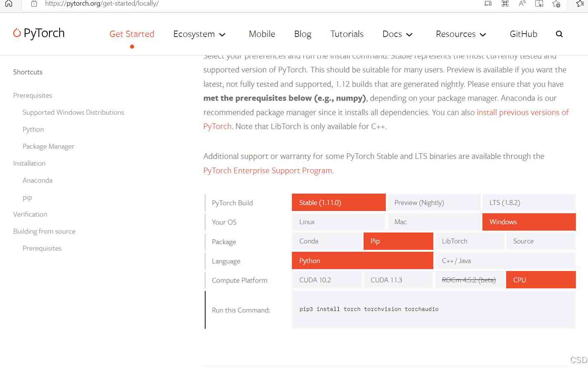Click the browser apps grid icon
Screen dimensions: 588x368
pyautogui.click(x=505, y=4)
